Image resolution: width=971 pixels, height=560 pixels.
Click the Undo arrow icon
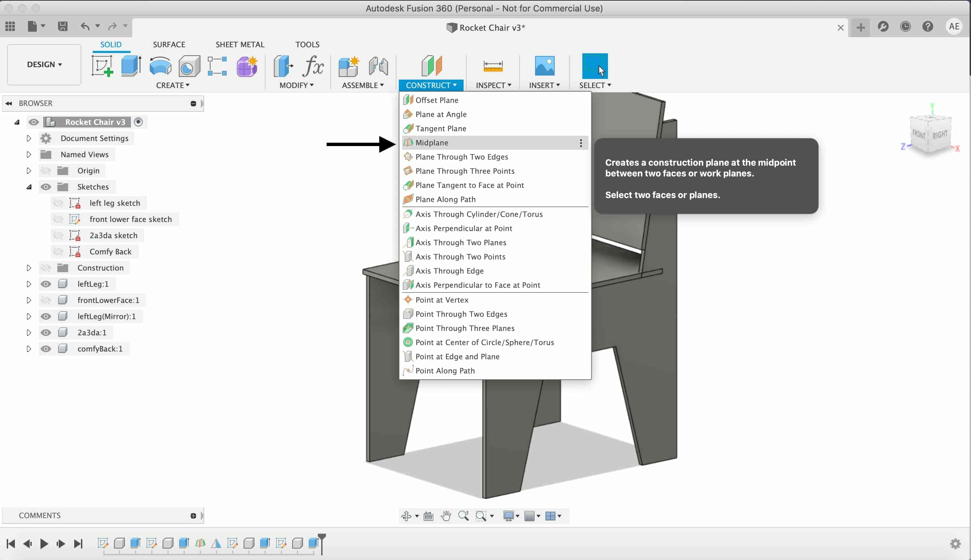85,26
